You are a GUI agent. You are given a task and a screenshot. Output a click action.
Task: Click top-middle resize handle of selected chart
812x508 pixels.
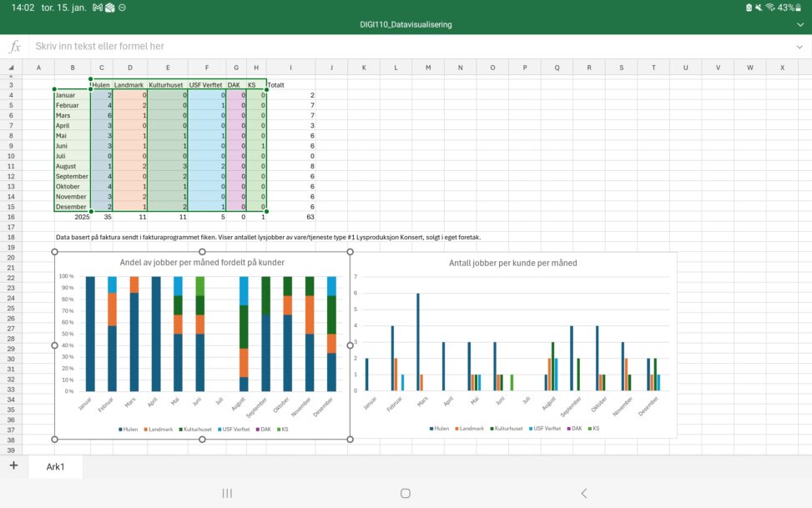[x=202, y=251]
